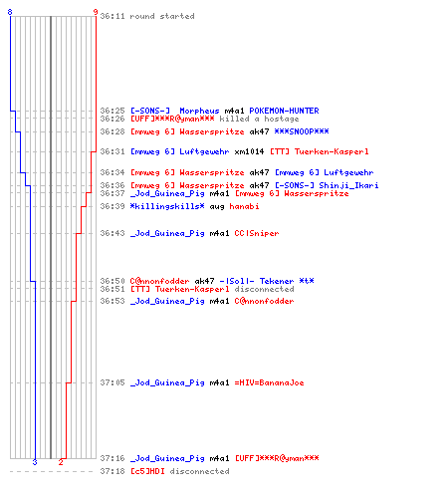Click *killingskills* in the 36:39 entry
448x498 pixels.
click(167, 206)
